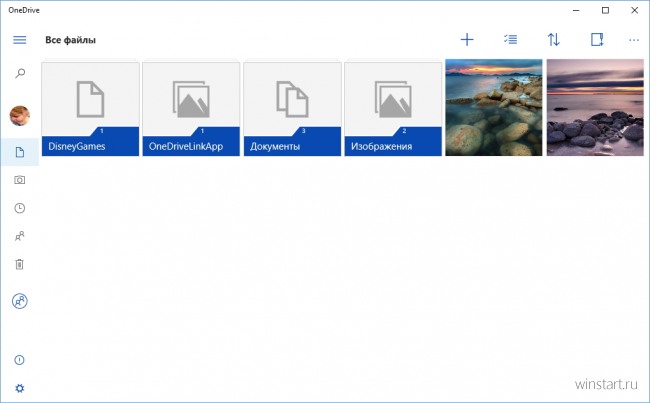
Task: Click the Все файлы heading
Action: (70, 40)
